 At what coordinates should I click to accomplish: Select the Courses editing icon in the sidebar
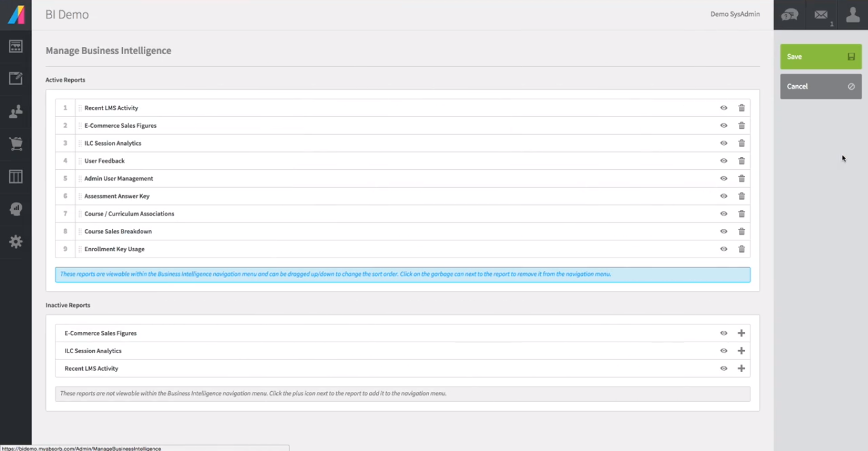15,78
